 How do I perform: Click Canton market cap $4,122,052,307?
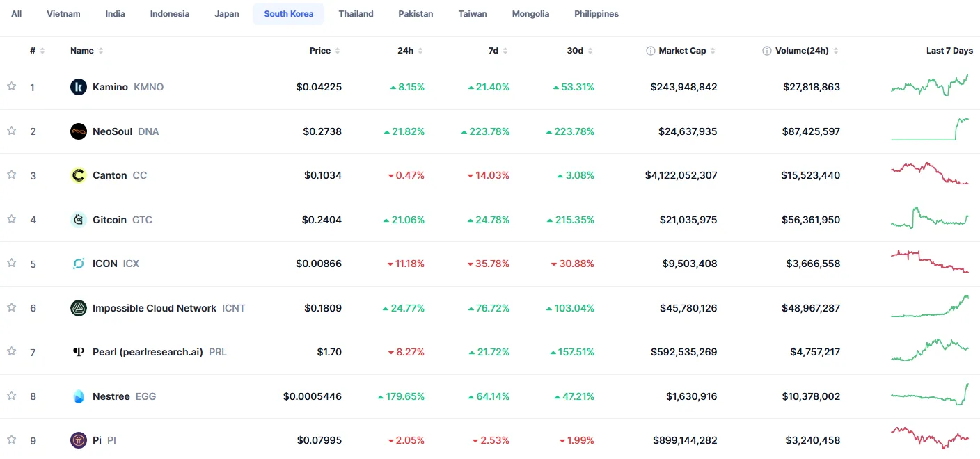681,175
